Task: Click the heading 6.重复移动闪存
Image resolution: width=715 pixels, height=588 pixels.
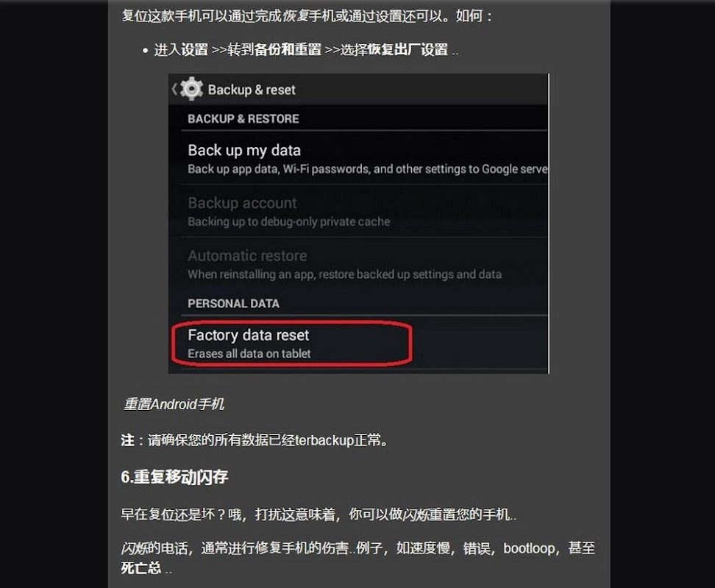Action: coord(174,477)
